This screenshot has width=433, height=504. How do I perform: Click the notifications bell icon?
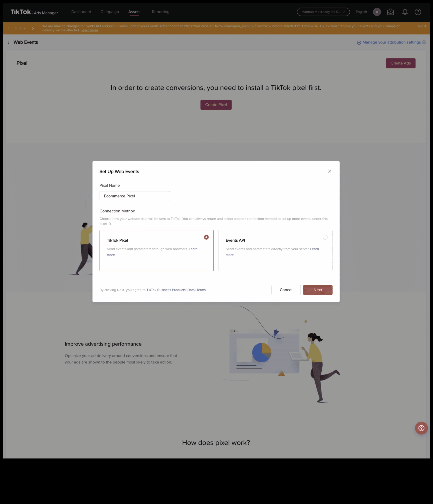coord(404,12)
